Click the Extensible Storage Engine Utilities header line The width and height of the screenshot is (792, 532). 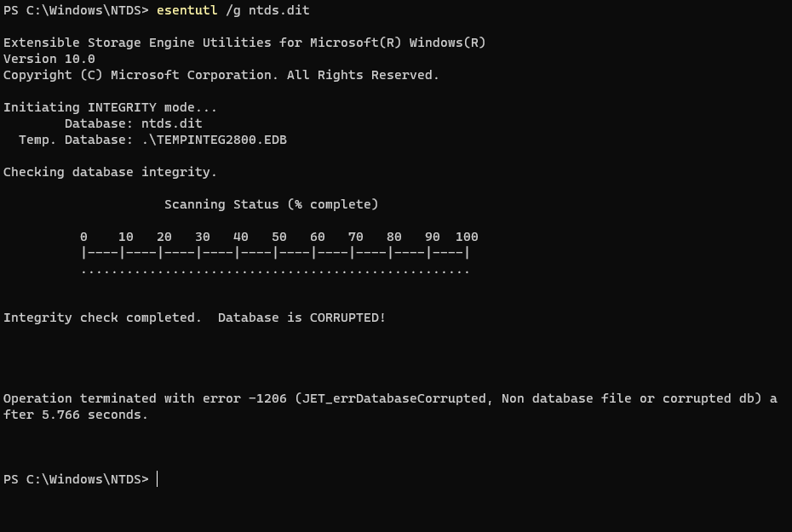pyautogui.click(x=244, y=43)
